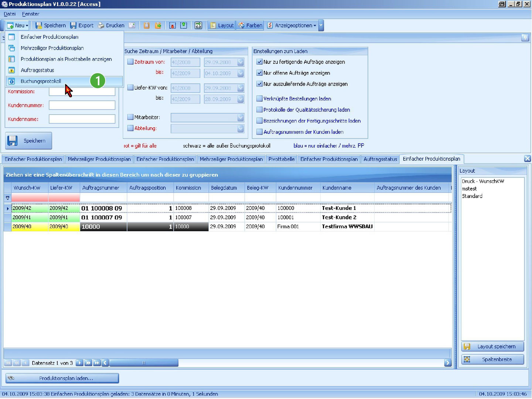The image size is (532, 399).
Task: Enable the Abteilung checkbox
Action: (130, 128)
